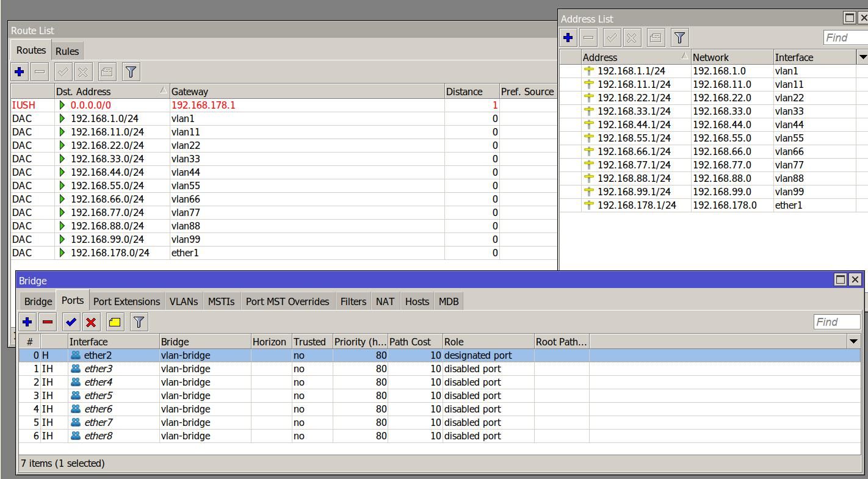Select route 192.168.11.0/24
The width and height of the screenshot is (868, 479).
[x=284, y=132]
